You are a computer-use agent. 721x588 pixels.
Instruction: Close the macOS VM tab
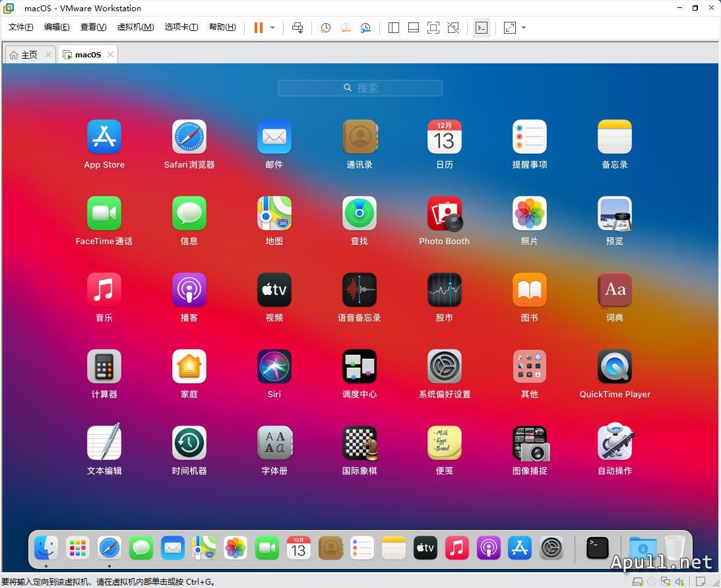(110, 54)
